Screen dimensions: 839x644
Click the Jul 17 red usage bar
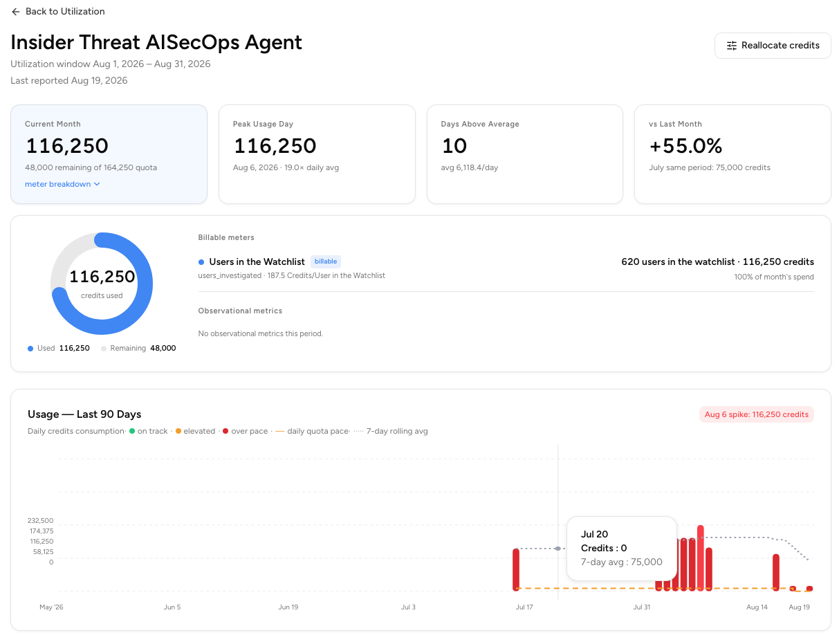[516, 569]
